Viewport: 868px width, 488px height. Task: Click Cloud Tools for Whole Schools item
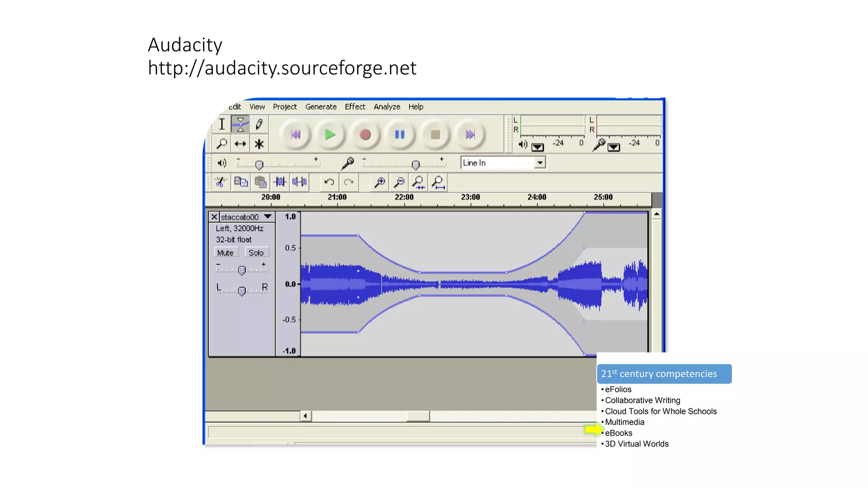pos(661,411)
